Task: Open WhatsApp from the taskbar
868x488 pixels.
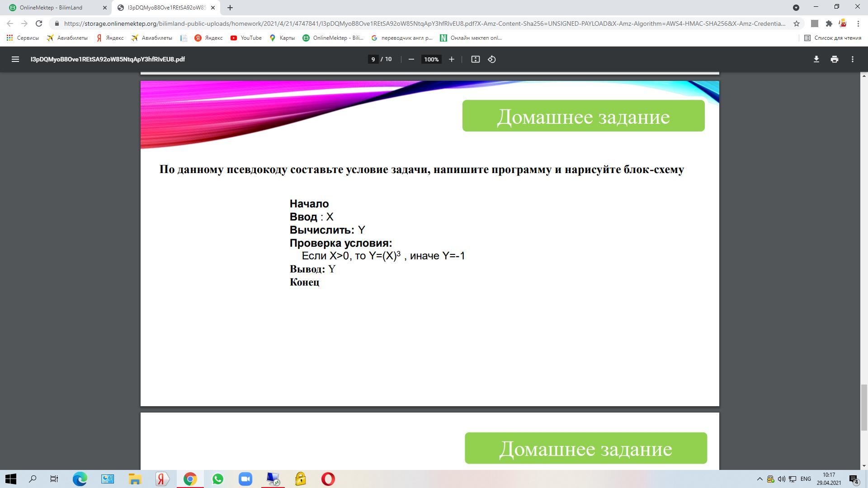Action: (x=217, y=479)
